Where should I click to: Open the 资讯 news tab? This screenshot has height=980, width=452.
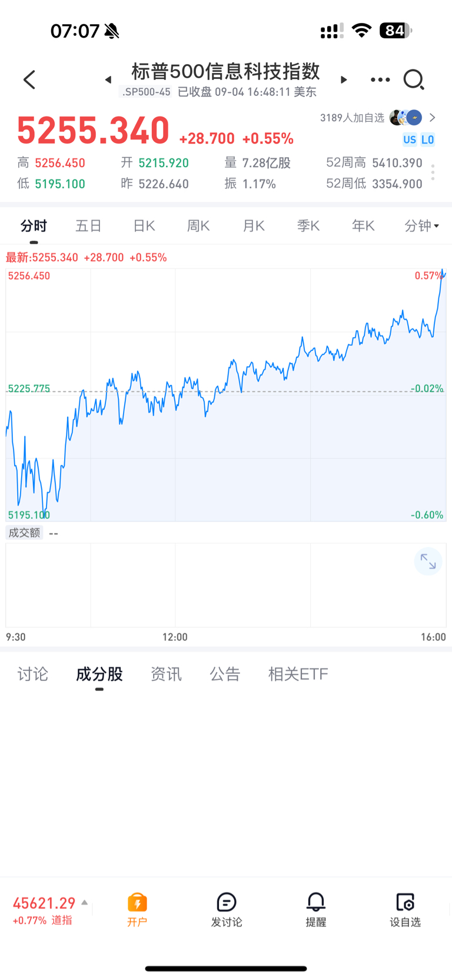point(166,674)
